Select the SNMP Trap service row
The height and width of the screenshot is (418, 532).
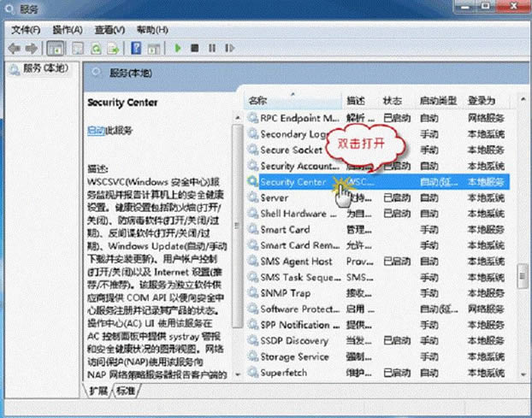coord(377,293)
